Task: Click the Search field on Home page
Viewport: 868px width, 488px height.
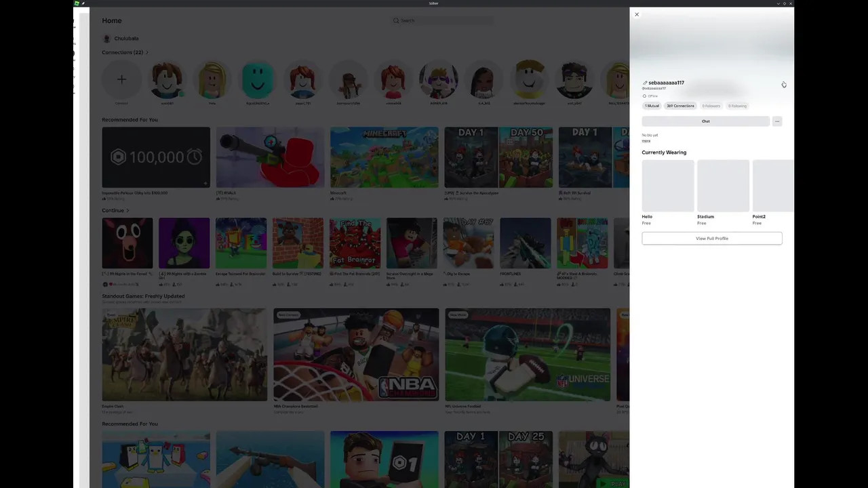Action: 443,20
